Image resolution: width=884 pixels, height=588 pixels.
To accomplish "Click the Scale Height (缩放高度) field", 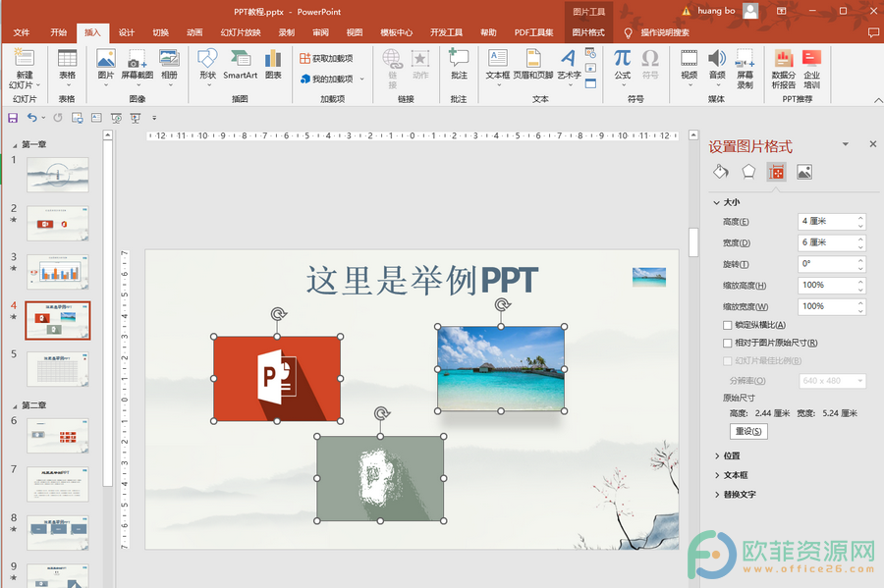I will (x=832, y=286).
